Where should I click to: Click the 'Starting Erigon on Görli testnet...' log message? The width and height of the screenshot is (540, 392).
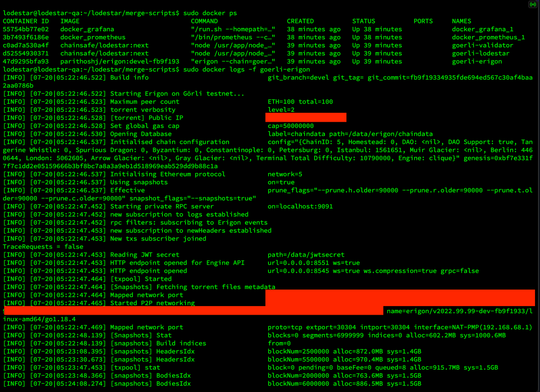click(177, 94)
